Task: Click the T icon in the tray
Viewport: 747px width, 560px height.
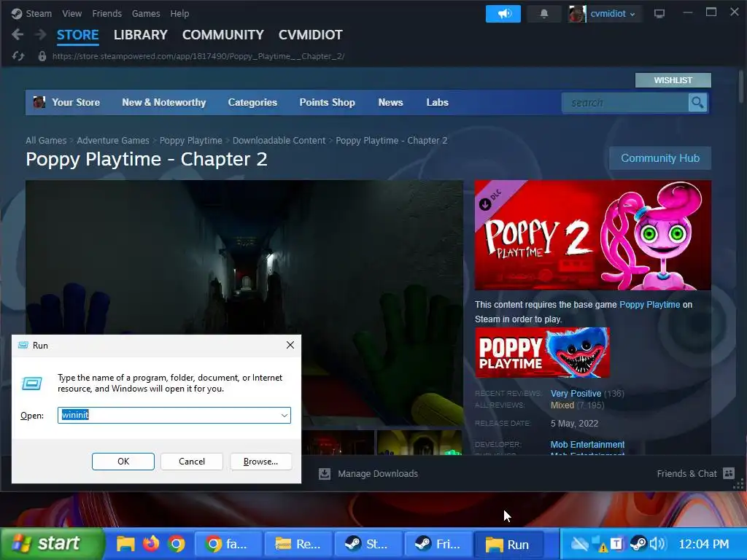Action: tap(616, 544)
